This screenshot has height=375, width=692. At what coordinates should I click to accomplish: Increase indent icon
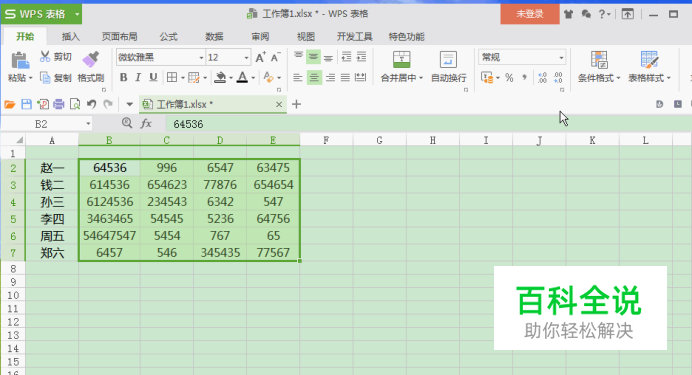(361, 57)
